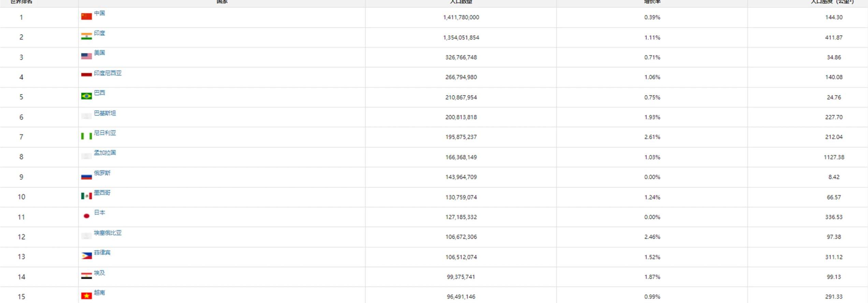868x303 pixels.
Task: Click the Nigeria flag icon
Action: click(86, 136)
